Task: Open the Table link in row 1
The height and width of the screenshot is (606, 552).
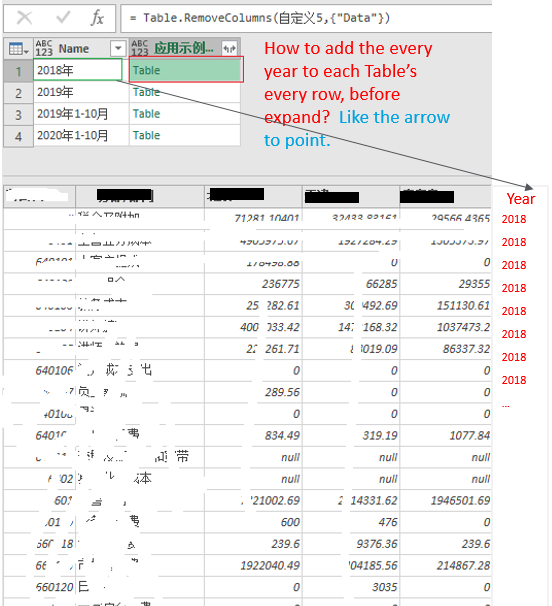Action: coord(147,70)
